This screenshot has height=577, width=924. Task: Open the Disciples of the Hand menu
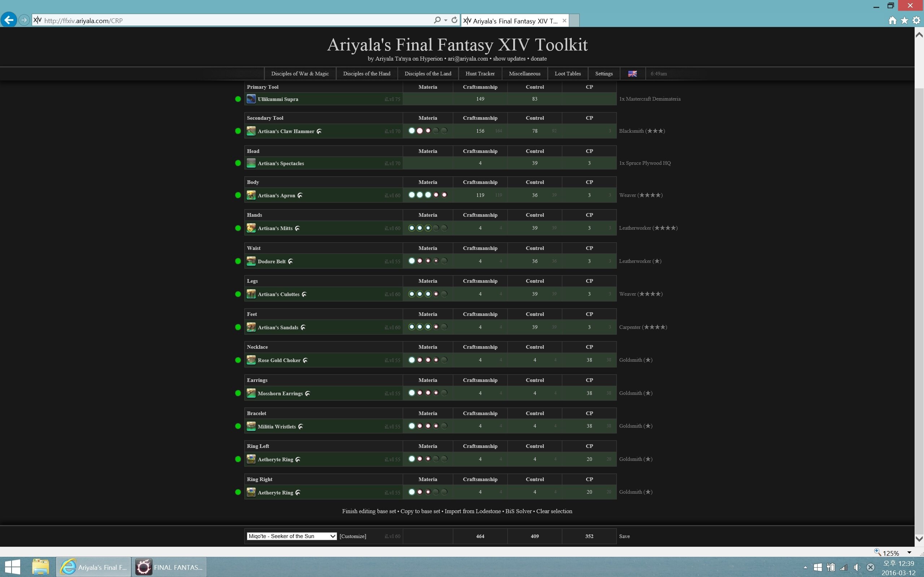[x=367, y=74]
